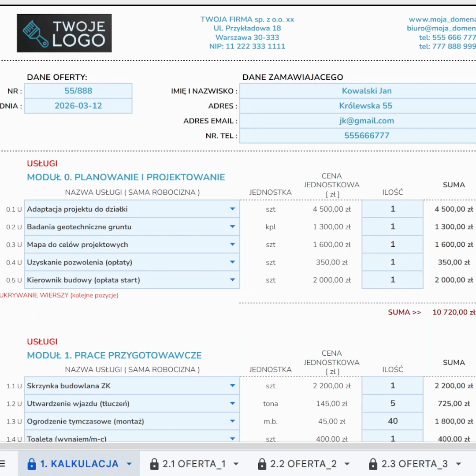Select quantity 40 for Ogrodzenie tymczasowe
The height and width of the screenshot is (476, 476).
coord(393,421)
